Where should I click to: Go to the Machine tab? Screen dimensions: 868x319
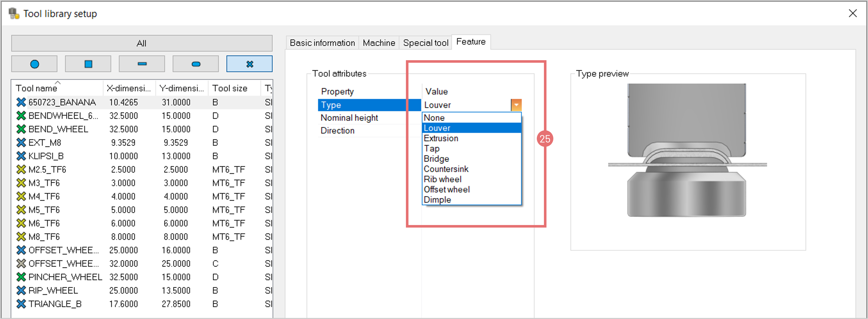point(379,43)
